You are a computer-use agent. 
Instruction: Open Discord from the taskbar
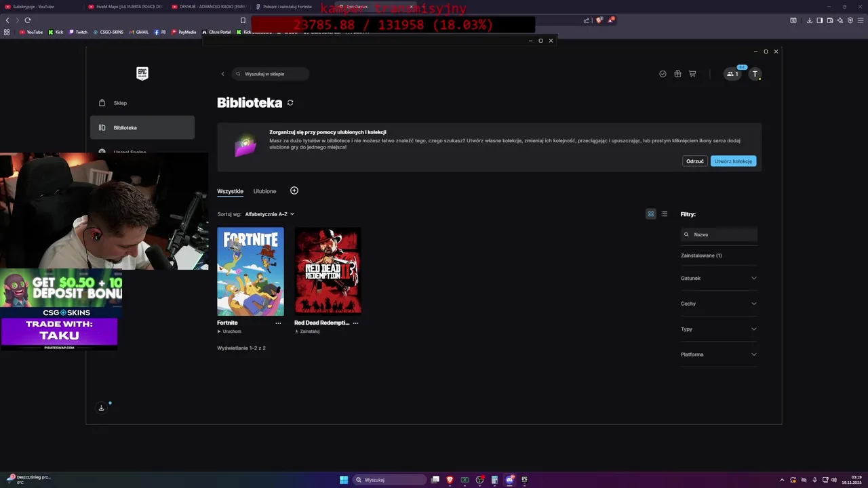(x=509, y=480)
